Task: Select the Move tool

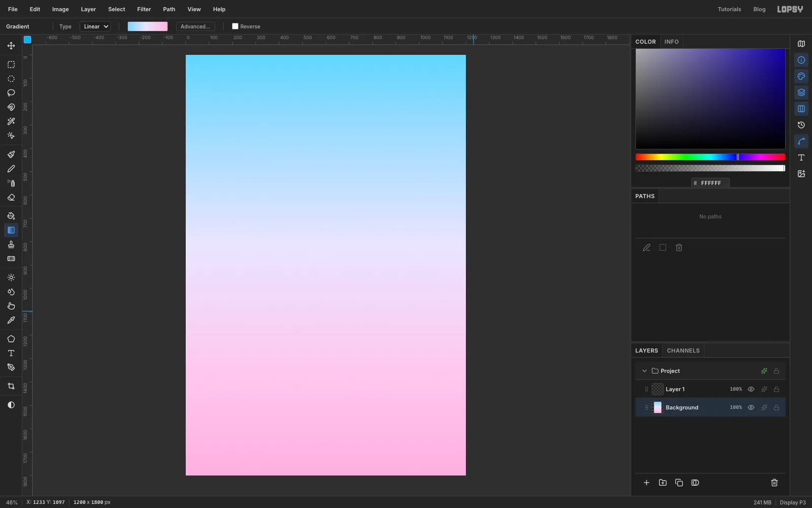Action: [x=11, y=46]
